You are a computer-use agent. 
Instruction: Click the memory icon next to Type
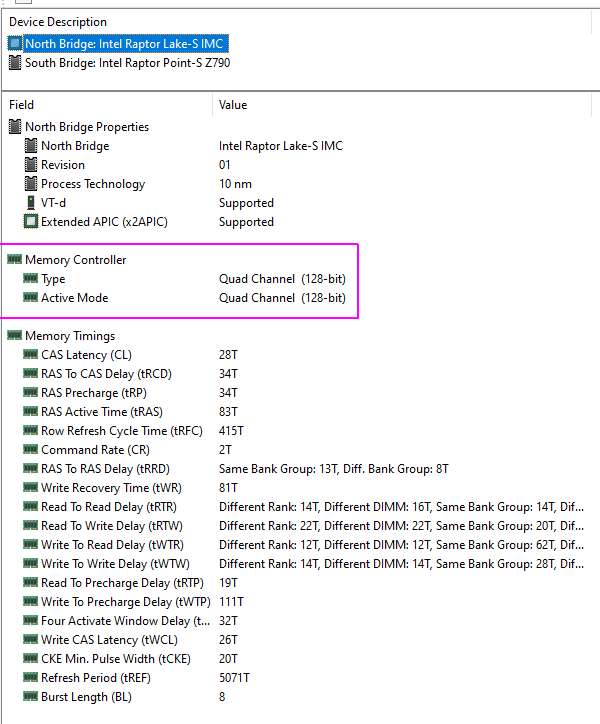30,278
